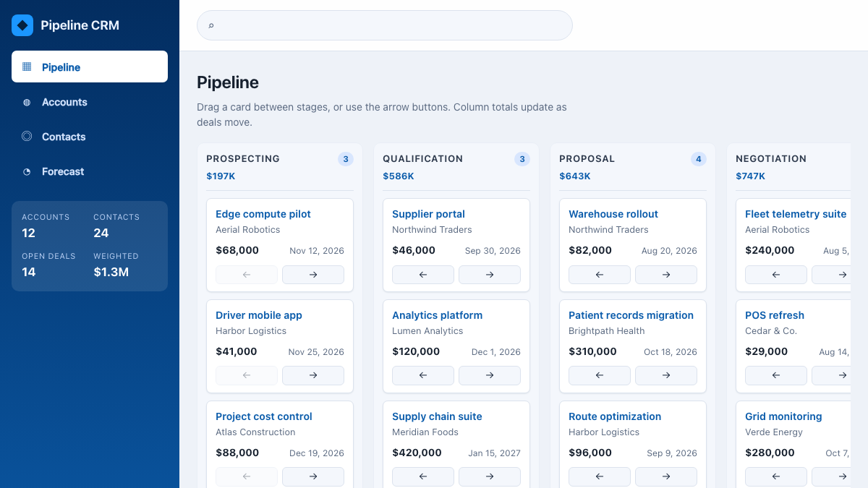
Task: Open the Project cost control deal
Action: tap(264, 416)
